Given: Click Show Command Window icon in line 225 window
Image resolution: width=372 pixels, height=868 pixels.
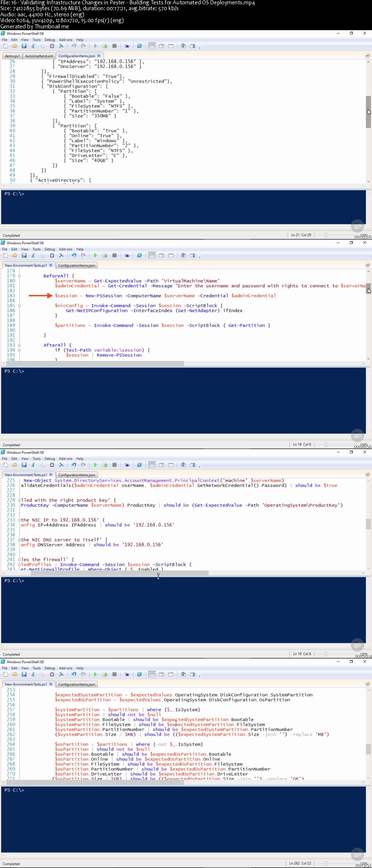Looking at the screenshot, I should pyautogui.click(x=183, y=465).
